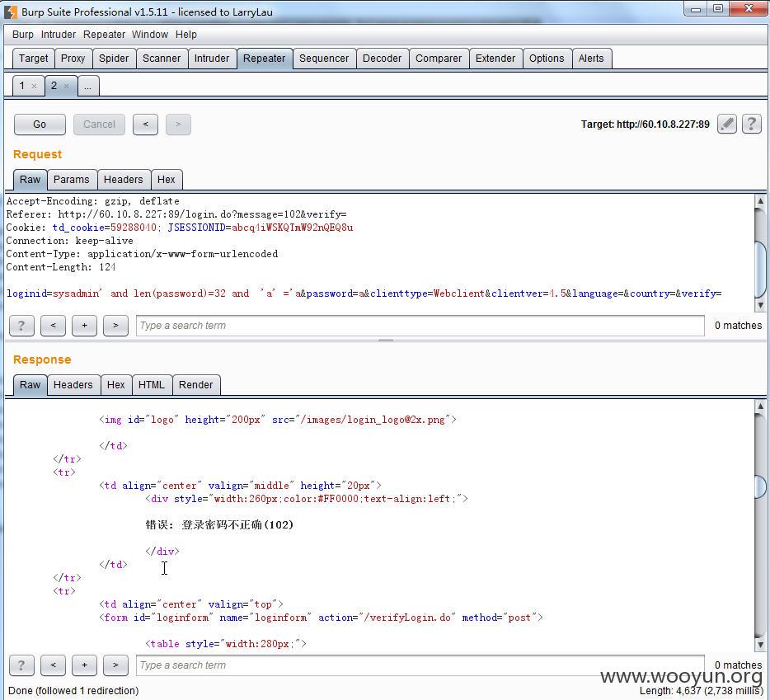Screen dimensions: 770x700
Task: Open new Repeater tab with ellipsis
Action: (x=88, y=86)
